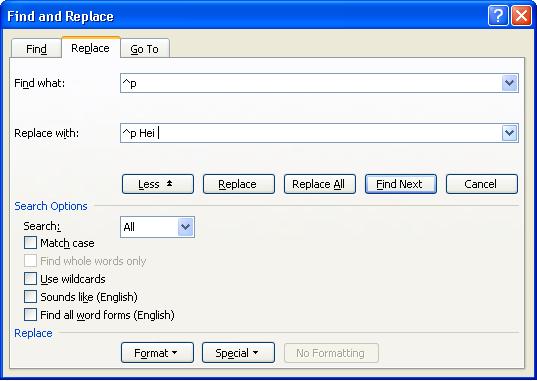537x381 pixels.
Task: Open the Special characters menu button
Action: coord(238,353)
